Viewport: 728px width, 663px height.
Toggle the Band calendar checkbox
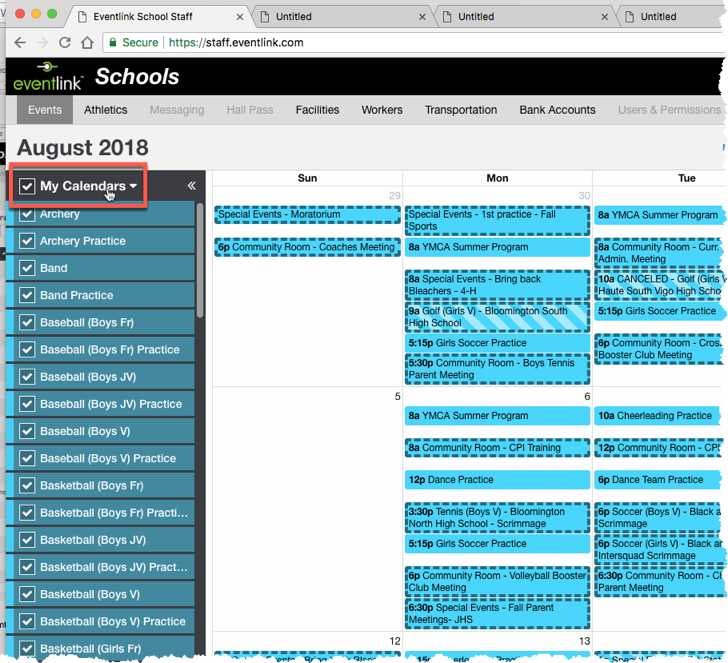click(28, 268)
